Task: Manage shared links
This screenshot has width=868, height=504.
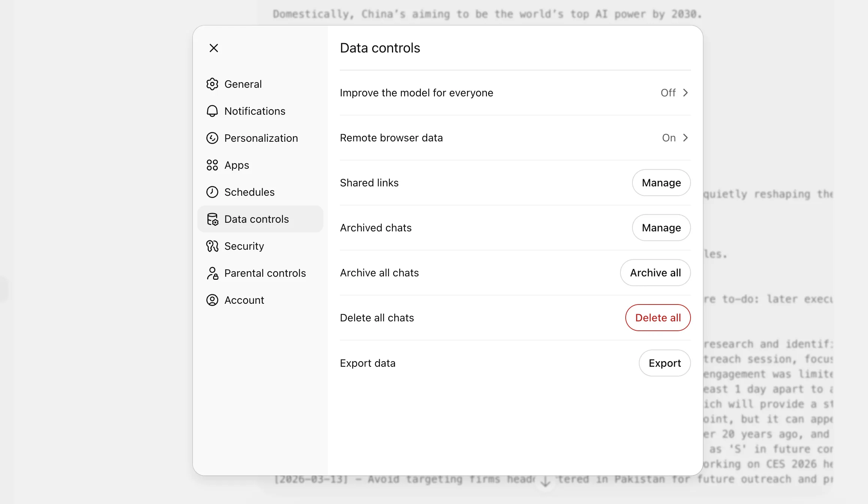Action: tap(661, 183)
